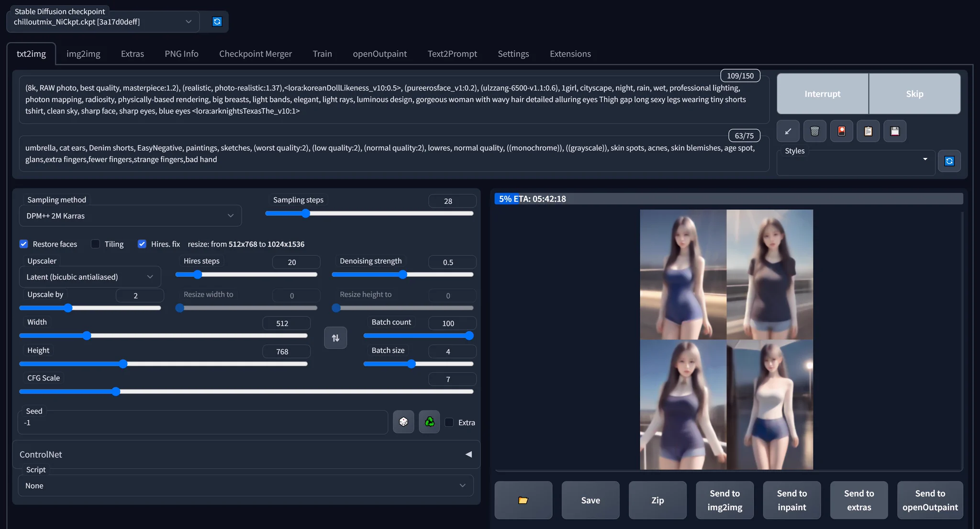
Task: Swap width and height with arrows button
Action: (335, 338)
